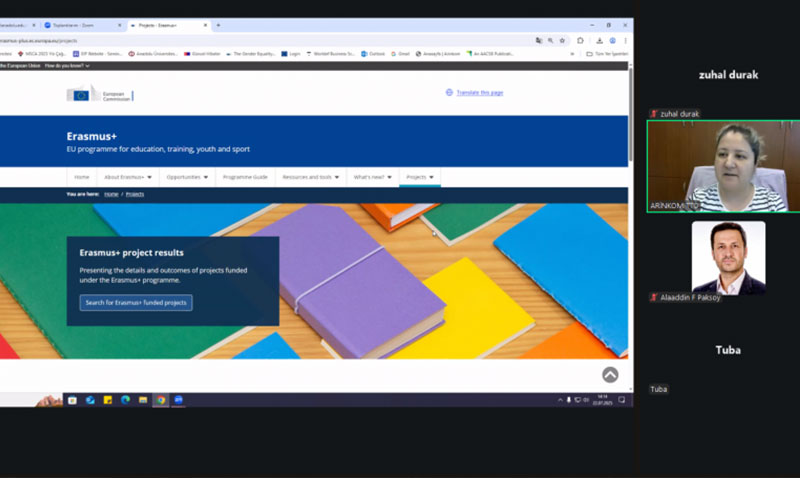Show more bookmarks with the chevron

[x=572, y=54]
